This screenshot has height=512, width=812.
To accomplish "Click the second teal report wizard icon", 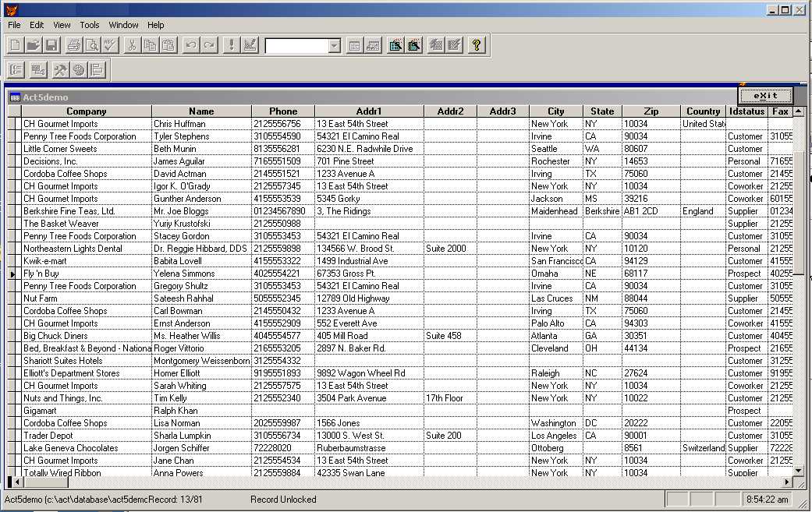I will pos(413,45).
